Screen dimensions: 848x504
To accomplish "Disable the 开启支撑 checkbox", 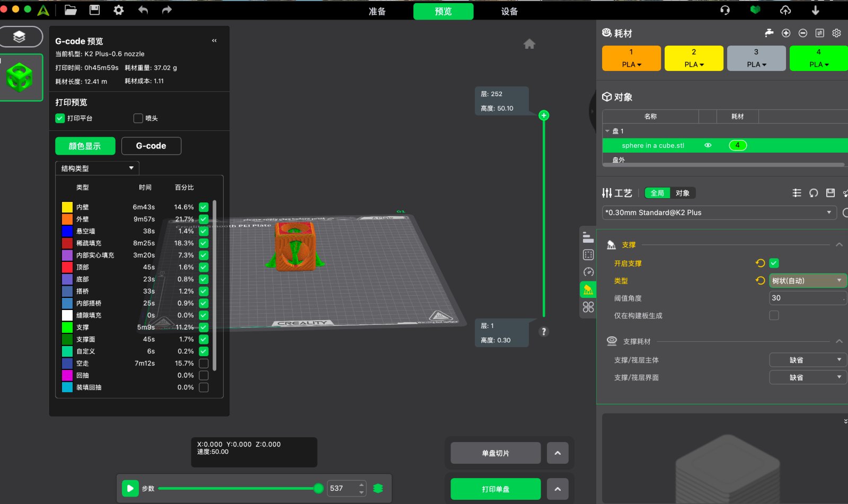I will tap(774, 263).
